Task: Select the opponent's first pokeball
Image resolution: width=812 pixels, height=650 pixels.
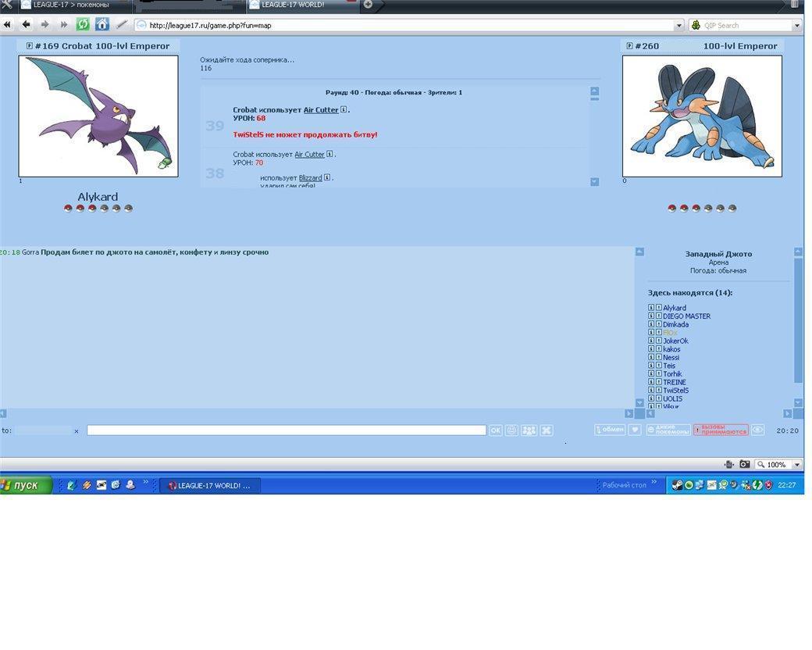Action: tap(671, 209)
